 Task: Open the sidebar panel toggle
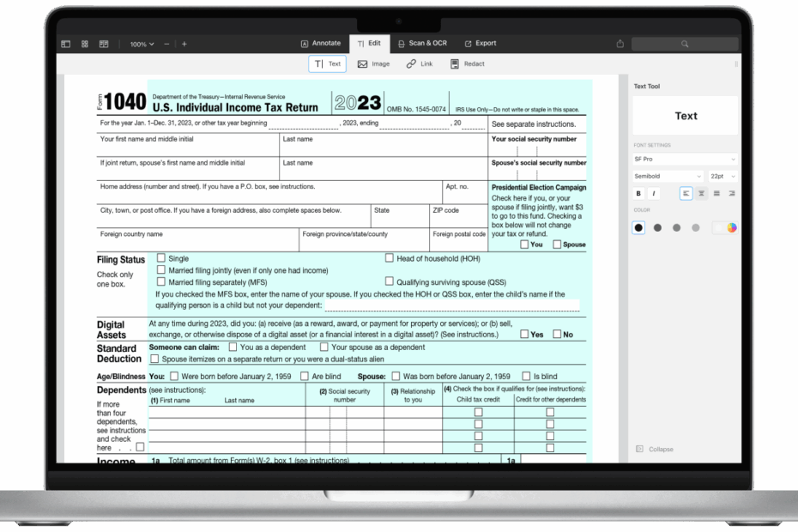click(65, 42)
